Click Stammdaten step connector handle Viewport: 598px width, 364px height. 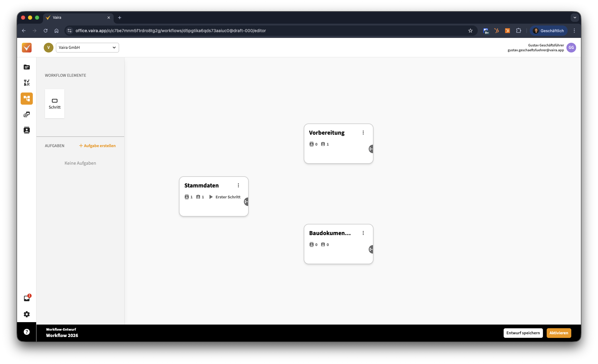(246, 202)
